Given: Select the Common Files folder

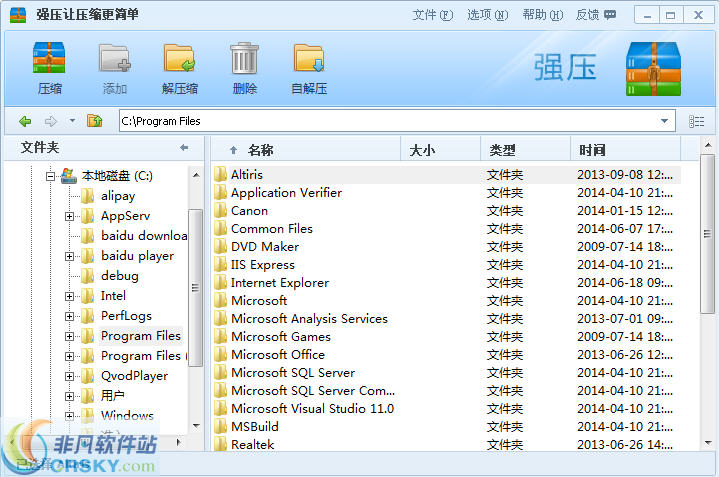Looking at the screenshot, I should pos(271,228).
